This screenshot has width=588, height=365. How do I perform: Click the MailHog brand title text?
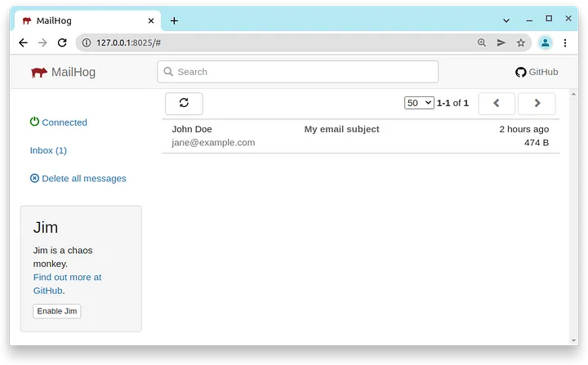coord(73,72)
